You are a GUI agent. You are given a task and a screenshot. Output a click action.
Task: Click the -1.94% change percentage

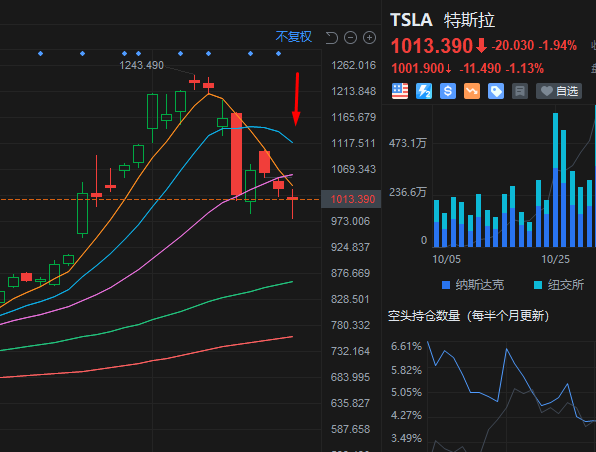558,46
